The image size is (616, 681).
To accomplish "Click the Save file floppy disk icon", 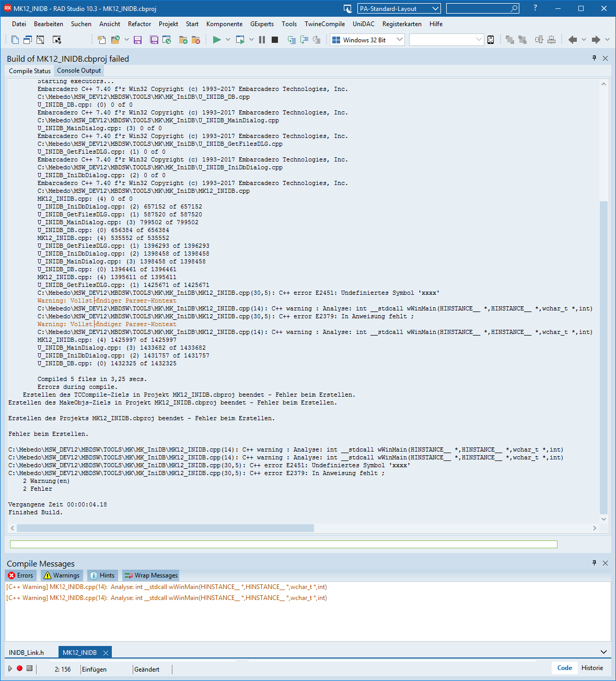I will [x=138, y=40].
